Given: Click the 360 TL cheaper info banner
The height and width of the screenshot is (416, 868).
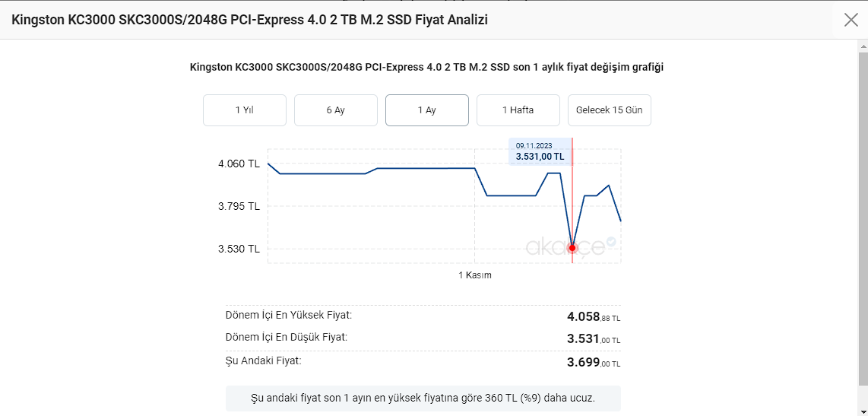Looking at the screenshot, I should coord(423,398).
